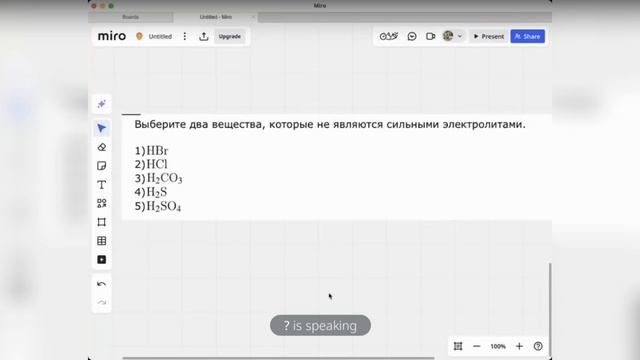Click the Miro logo
This screenshot has height=360, width=640.
coord(112,36)
